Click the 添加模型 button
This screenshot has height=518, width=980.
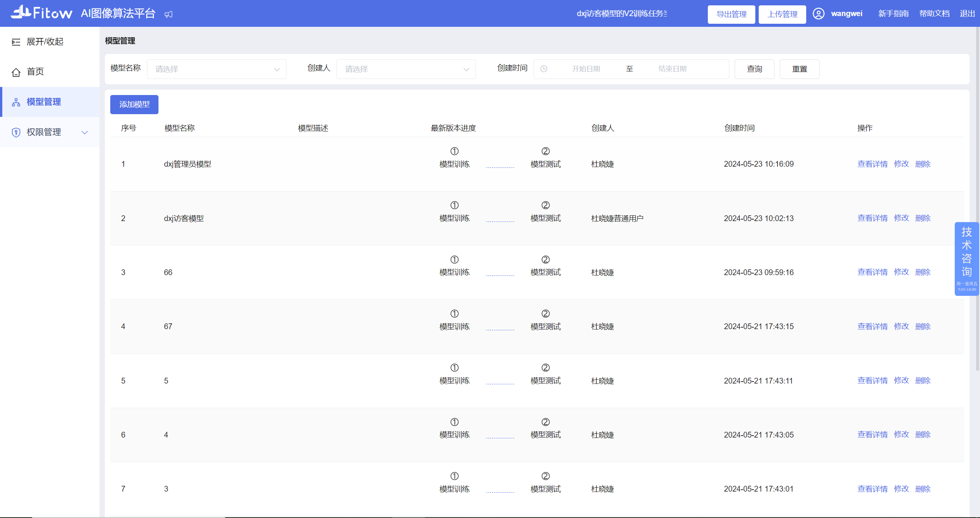(x=134, y=105)
